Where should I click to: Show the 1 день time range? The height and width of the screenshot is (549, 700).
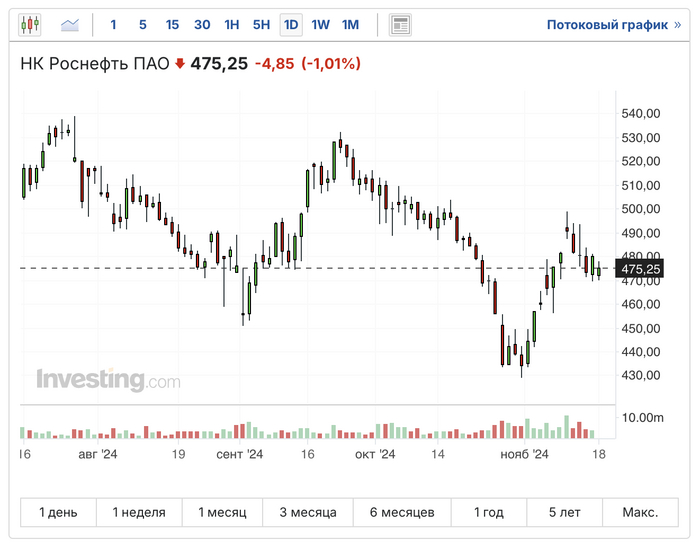(x=58, y=512)
